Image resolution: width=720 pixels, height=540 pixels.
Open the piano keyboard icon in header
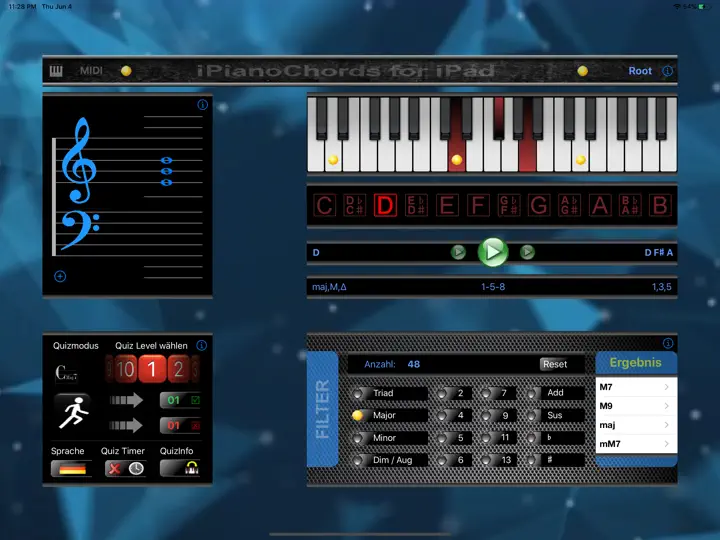[56, 71]
